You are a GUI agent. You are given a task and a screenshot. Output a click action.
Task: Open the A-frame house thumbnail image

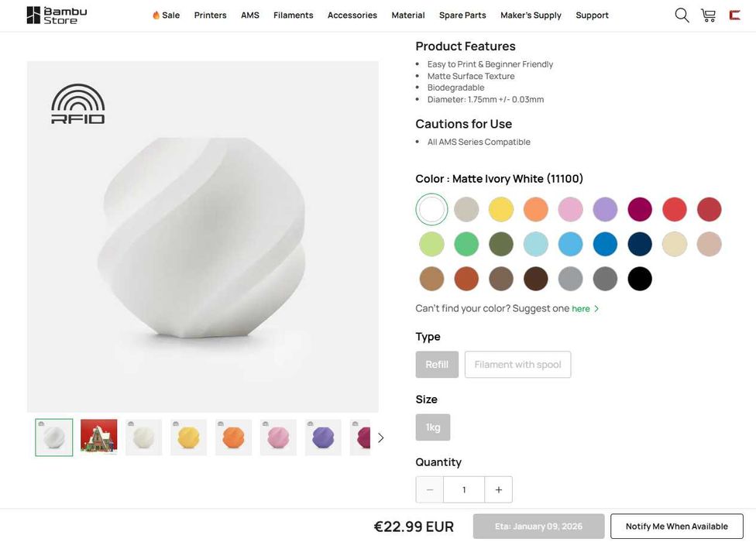(99, 437)
